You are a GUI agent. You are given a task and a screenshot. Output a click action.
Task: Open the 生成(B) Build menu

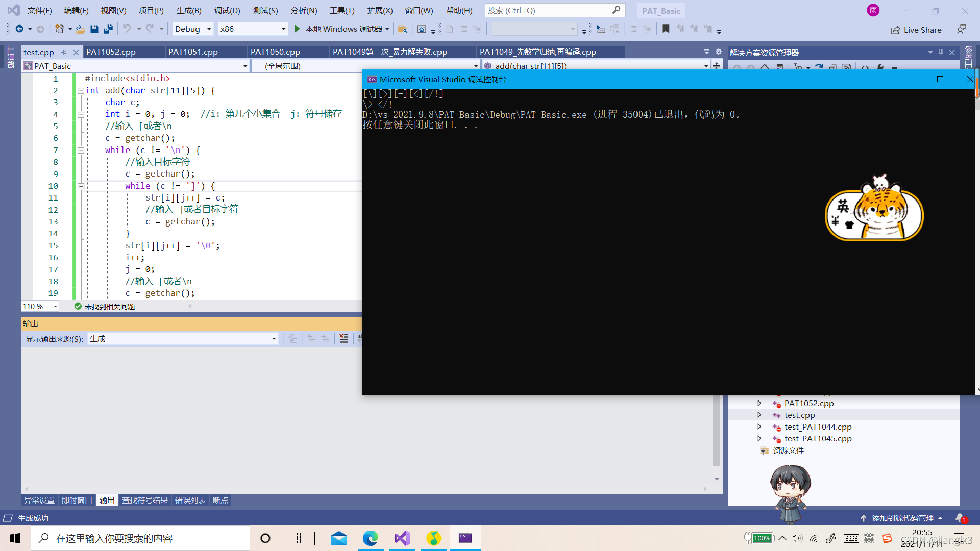pyautogui.click(x=189, y=10)
